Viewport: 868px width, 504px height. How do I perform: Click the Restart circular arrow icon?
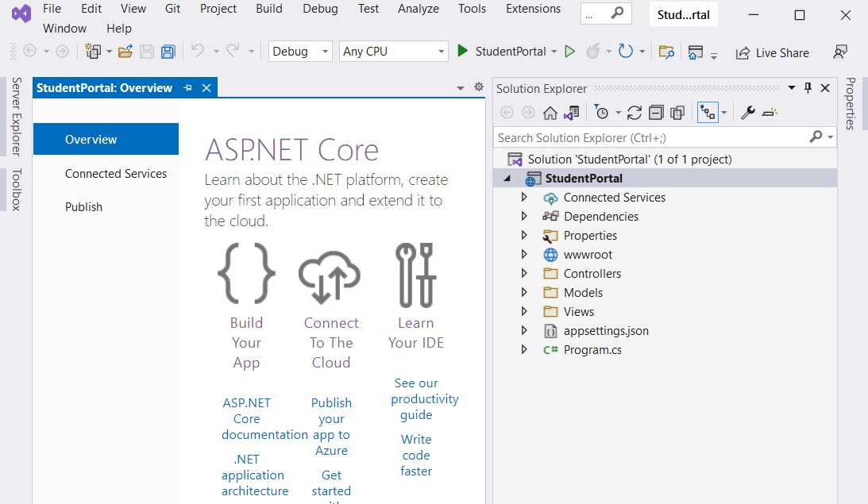[626, 52]
